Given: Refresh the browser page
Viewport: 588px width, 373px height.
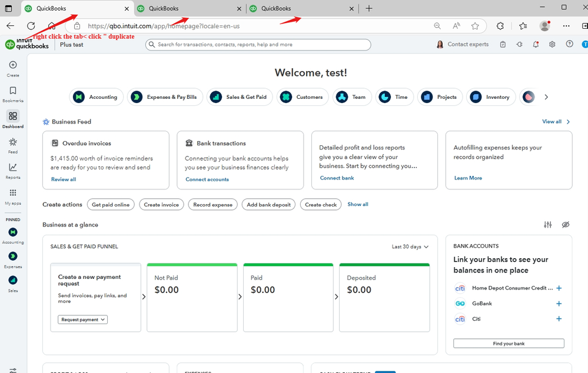Looking at the screenshot, I should [31, 26].
